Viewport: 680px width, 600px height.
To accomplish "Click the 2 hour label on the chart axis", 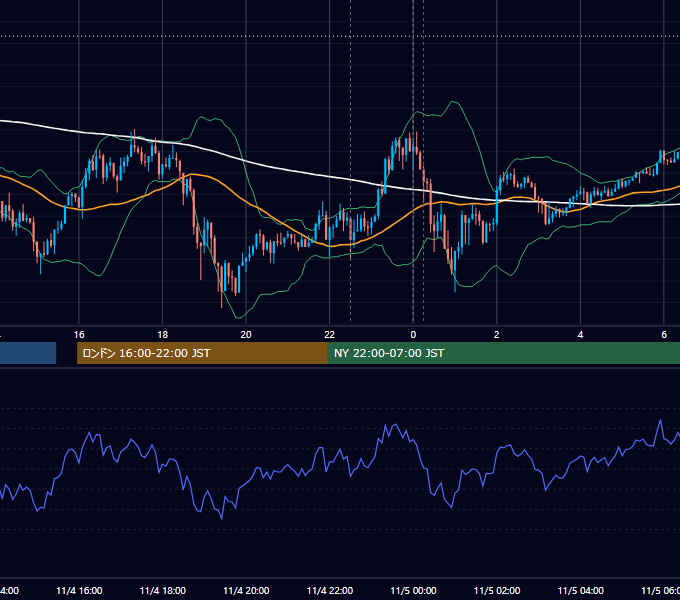I will 497,335.
